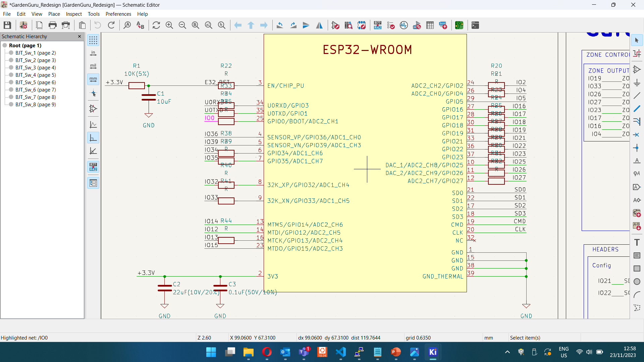Click the Plot icon

coord(66,25)
